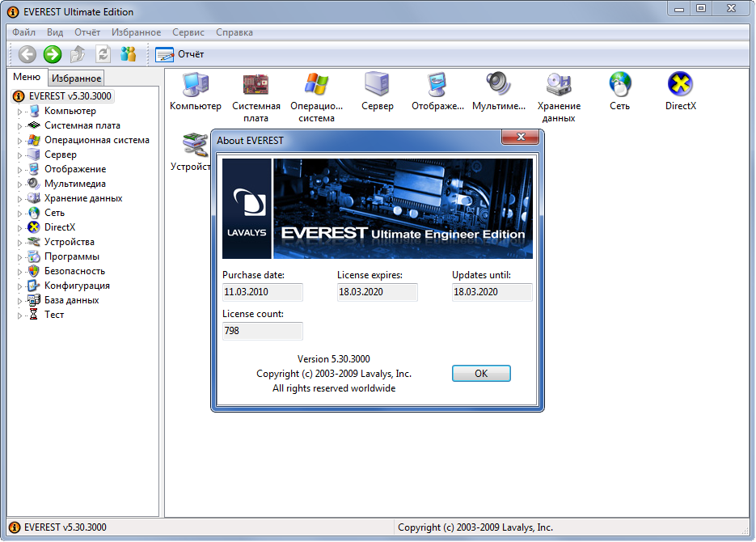The height and width of the screenshot is (542, 756).
Task: Click the Refresh toolbar icon
Action: [x=103, y=54]
